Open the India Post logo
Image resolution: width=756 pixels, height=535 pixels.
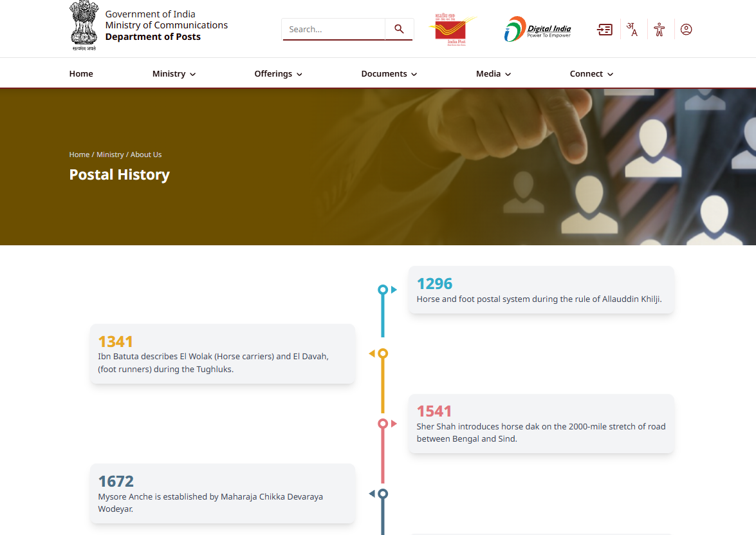[453, 30]
